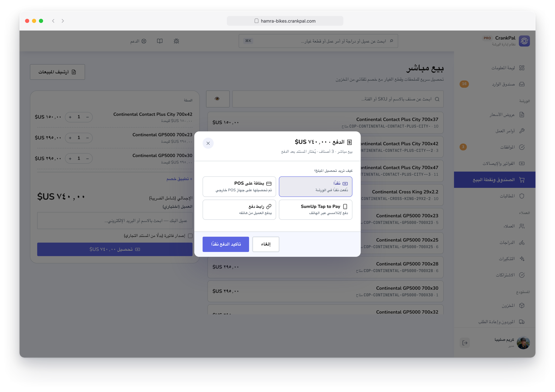Click the receipt icon in dialog title
555x392 pixels.
point(350,142)
